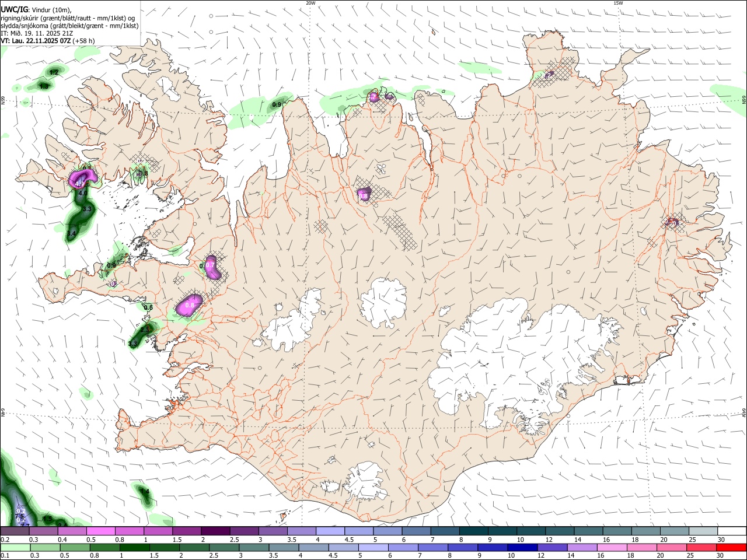Click the dark green 1 swatch in the lower rain legend
Viewport: 747px width, 560px height.
(134, 547)
